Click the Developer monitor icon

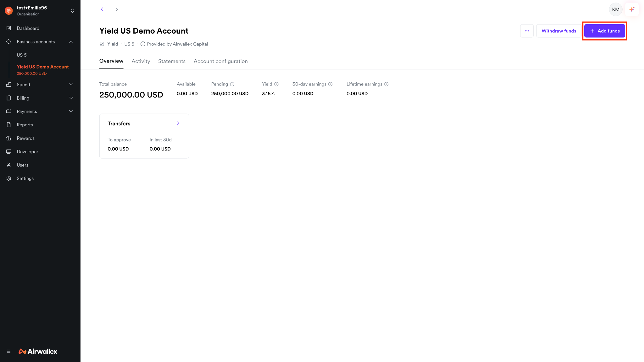pos(9,152)
